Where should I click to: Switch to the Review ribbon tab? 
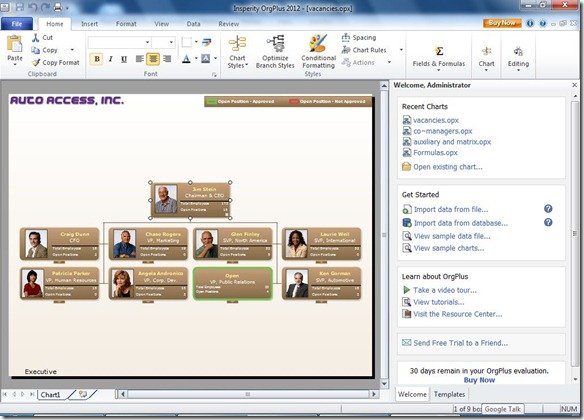point(228,23)
